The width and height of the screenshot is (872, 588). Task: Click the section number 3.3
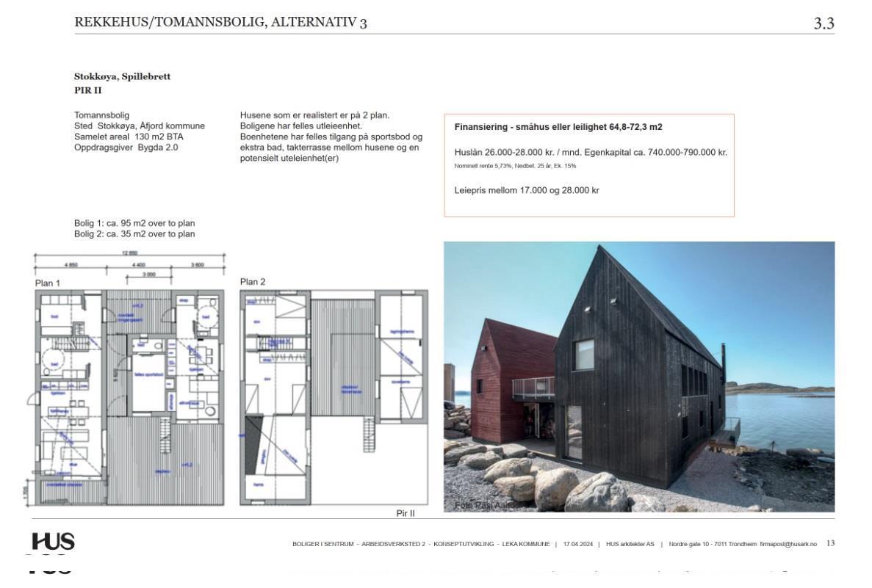[824, 23]
